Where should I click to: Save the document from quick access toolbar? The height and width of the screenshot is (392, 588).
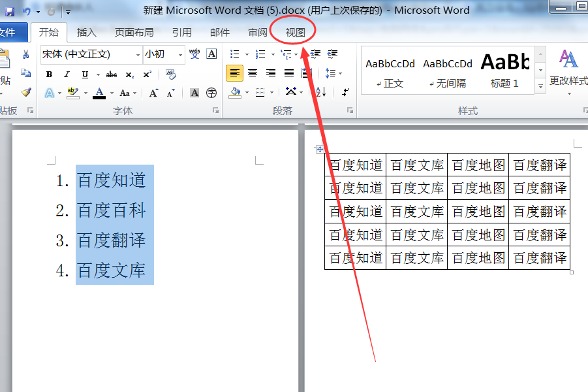click(9, 12)
